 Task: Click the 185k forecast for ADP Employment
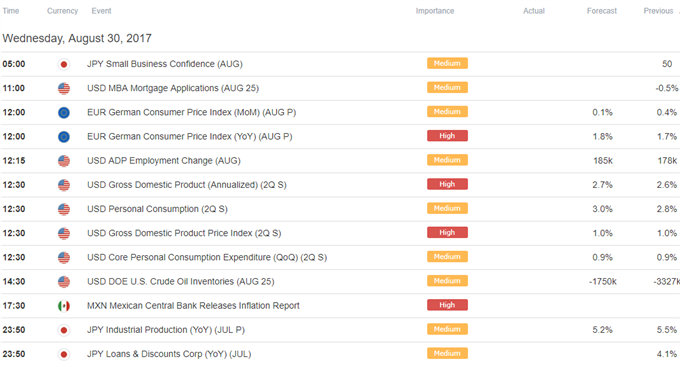coord(603,161)
